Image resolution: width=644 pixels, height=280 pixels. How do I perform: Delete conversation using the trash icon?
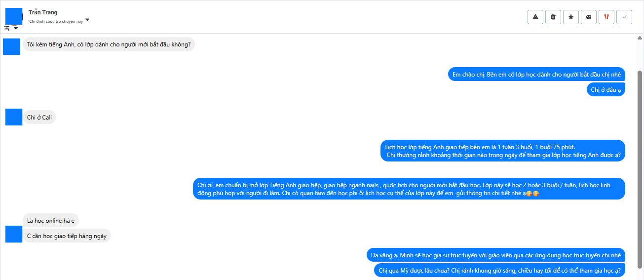tap(553, 17)
